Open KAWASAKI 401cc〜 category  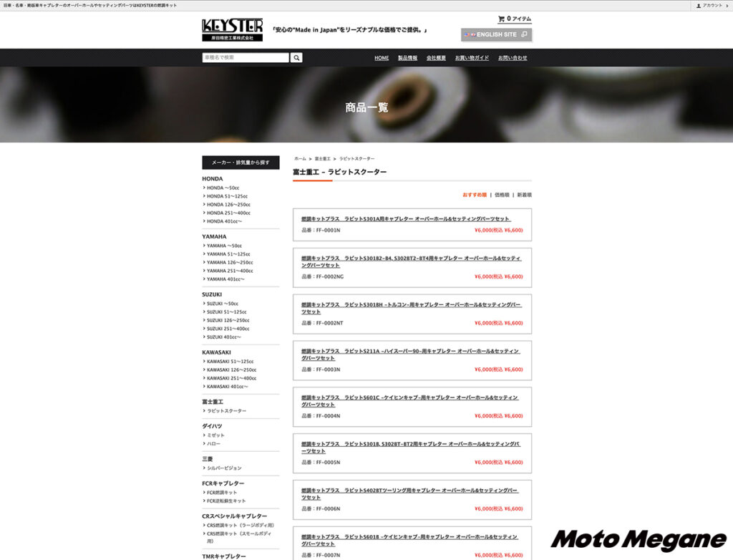coord(227,387)
